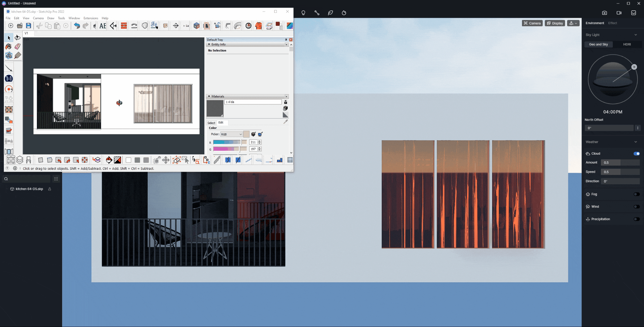Click the blue Save floppy disk icon
Image resolution: width=644 pixels, height=327 pixels.
[x=29, y=26]
